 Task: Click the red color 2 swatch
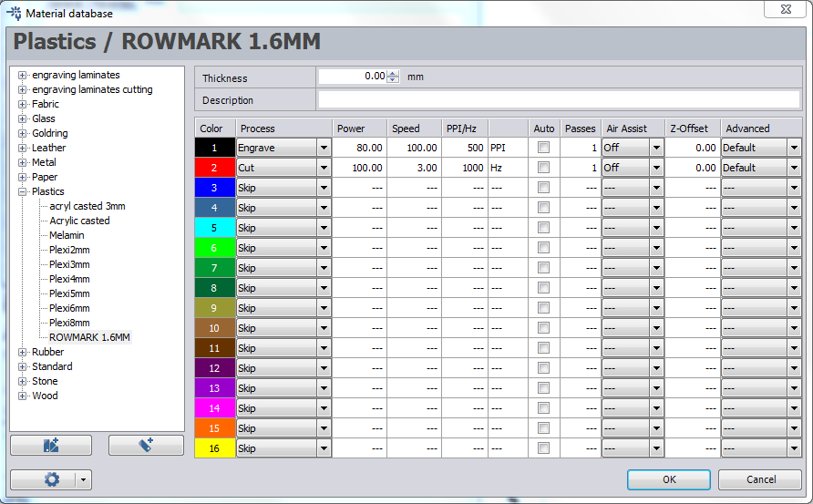[215, 168]
